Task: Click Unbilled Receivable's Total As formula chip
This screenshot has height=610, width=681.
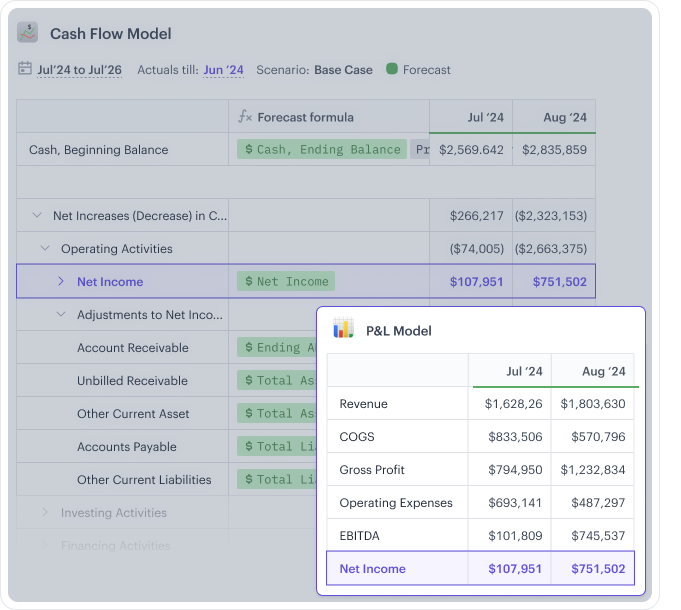Action: click(277, 380)
